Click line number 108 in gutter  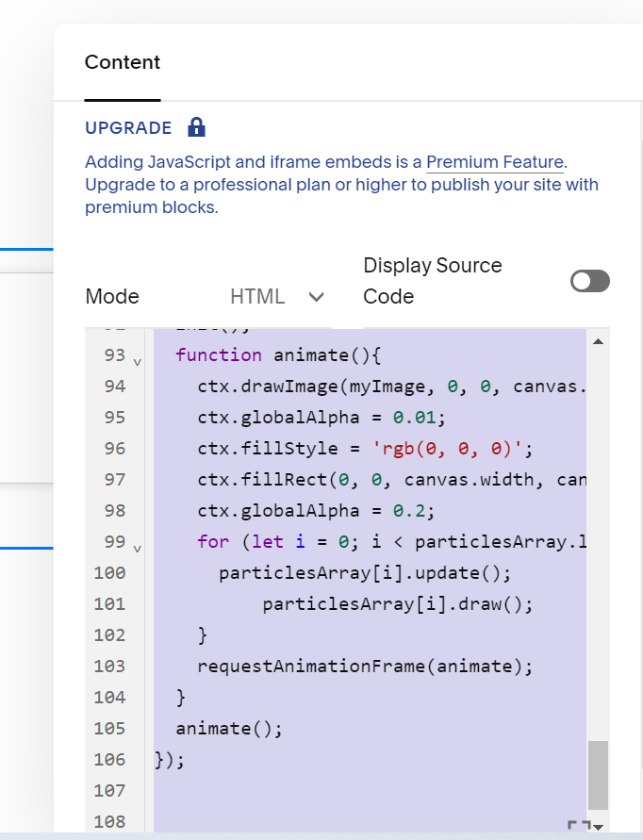(x=109, y=821)
